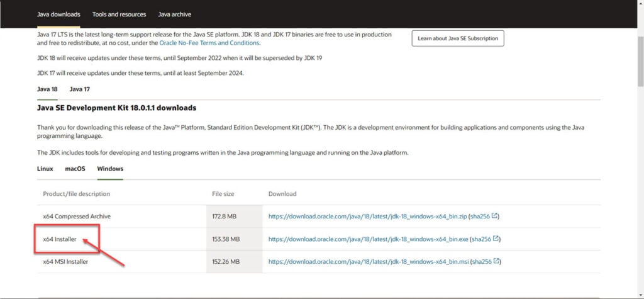Download jdk-18_windows-x64_bin.exe installer link
This screenshot has height=299, width=644.
369,239
